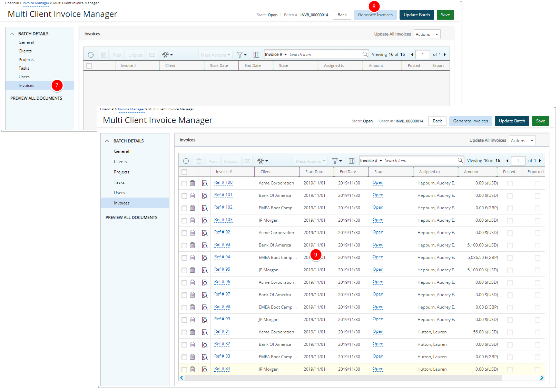Open invoice link Ref # 103
The image size is (560, 392).
223,220
